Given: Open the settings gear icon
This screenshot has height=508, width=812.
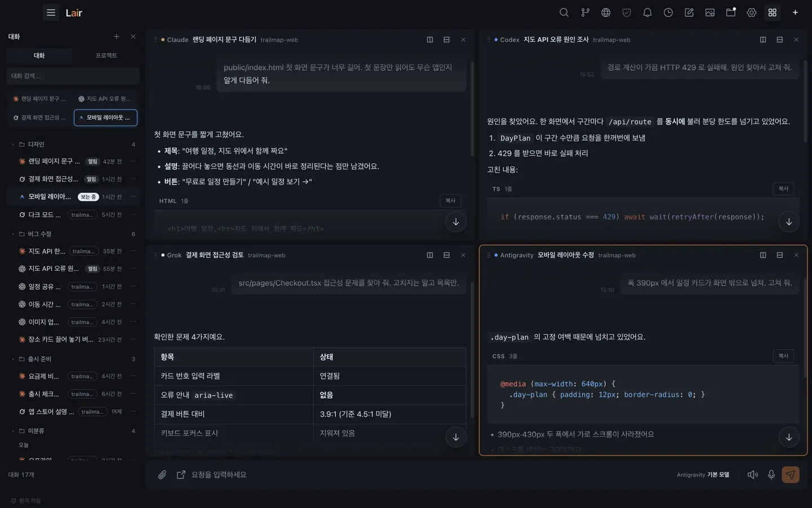Looking at the screenshot, I should click(x=752, y=12).
